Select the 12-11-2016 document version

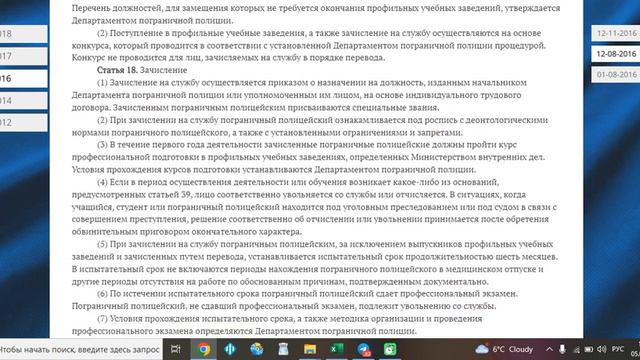pyautogui.click(x=616, y=33)
